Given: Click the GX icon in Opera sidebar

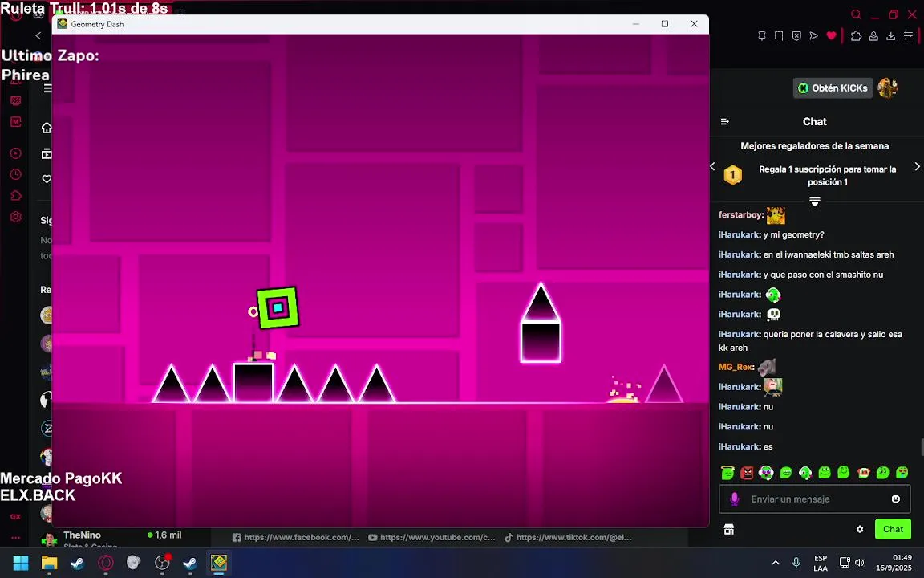Looking at the screenshot, I should coord(16,517).
